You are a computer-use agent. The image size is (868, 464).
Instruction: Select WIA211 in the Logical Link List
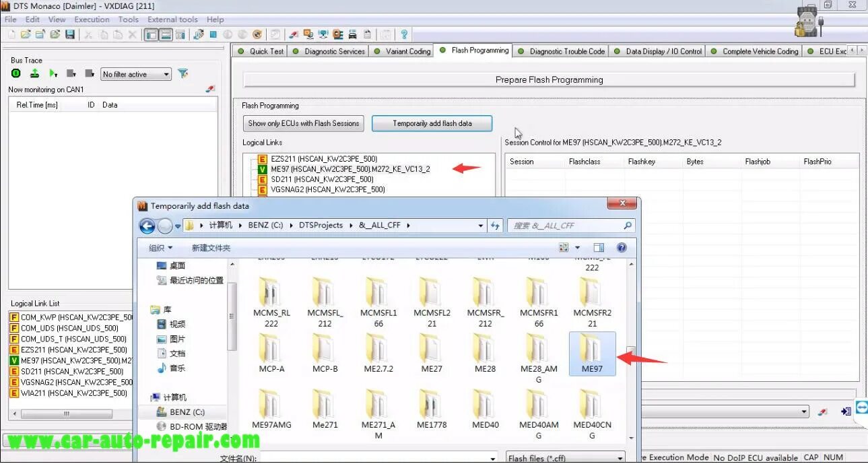[x=74, y=393]
